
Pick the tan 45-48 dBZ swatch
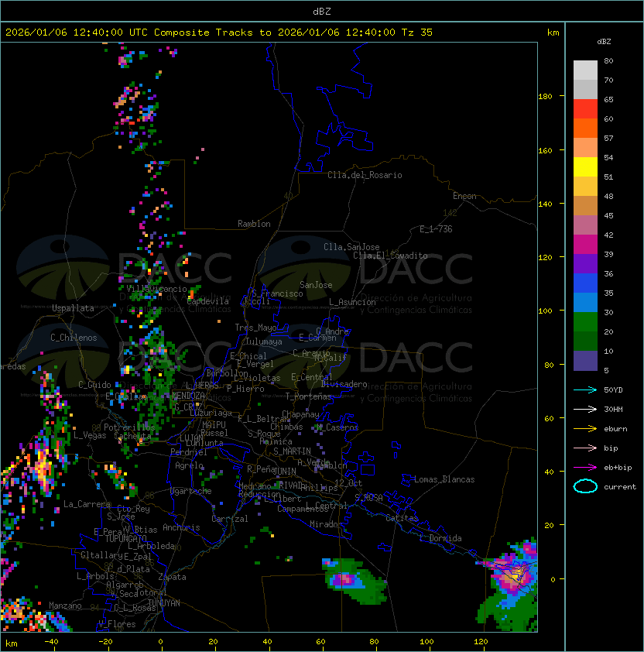(585, 206)
